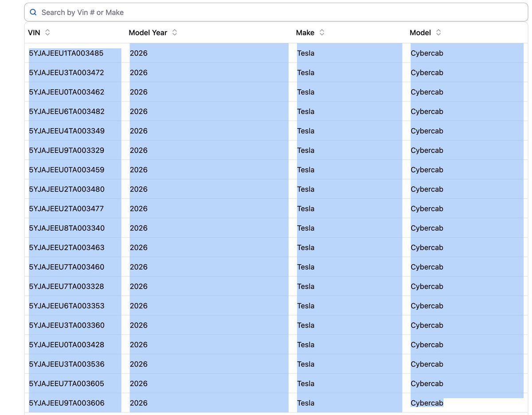Click Cybercab in the 5YJAJEEU6TA003353 row
Screen dimensions: 532x415
(x=427, y=306)
